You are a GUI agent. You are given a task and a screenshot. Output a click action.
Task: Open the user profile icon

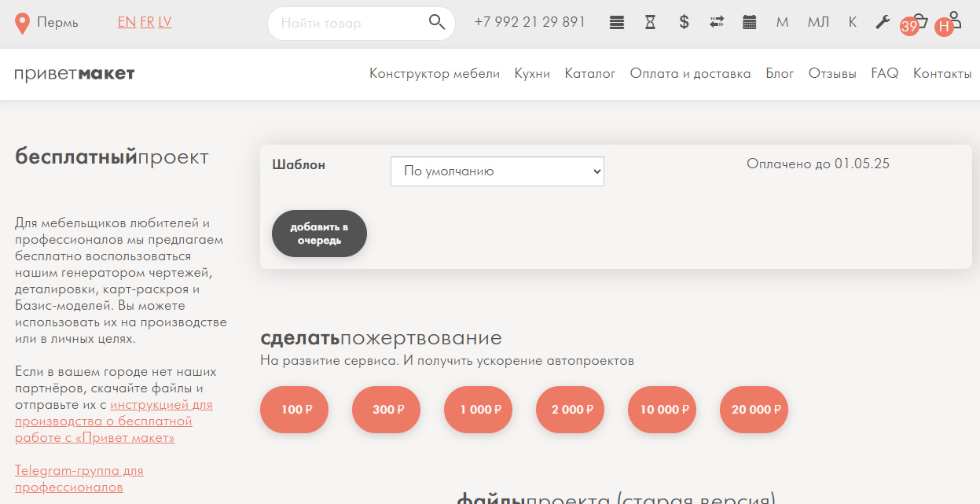tap(953, 19)
